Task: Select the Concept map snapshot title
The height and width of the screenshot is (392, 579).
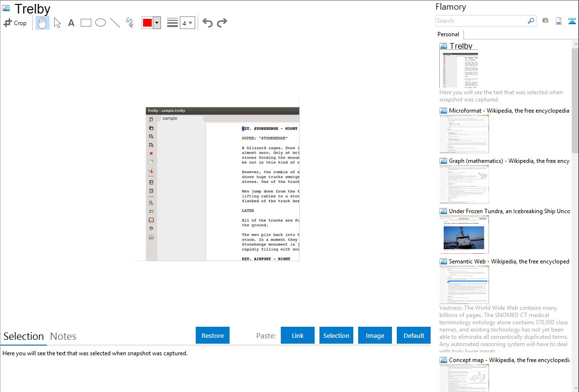Action: [x=509, y=360]
